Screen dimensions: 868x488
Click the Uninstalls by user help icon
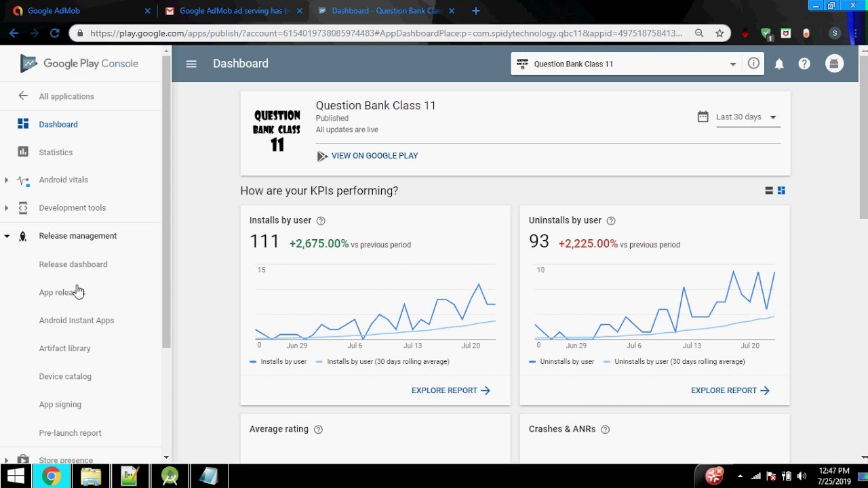coord(611,221)
